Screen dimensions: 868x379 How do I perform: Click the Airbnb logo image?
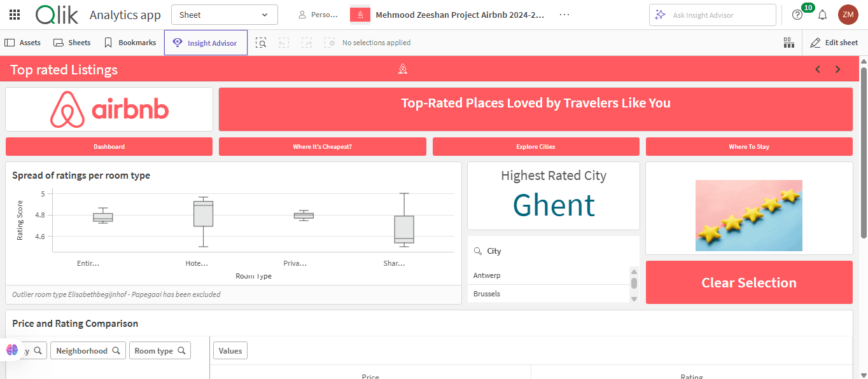coord(109,109)
